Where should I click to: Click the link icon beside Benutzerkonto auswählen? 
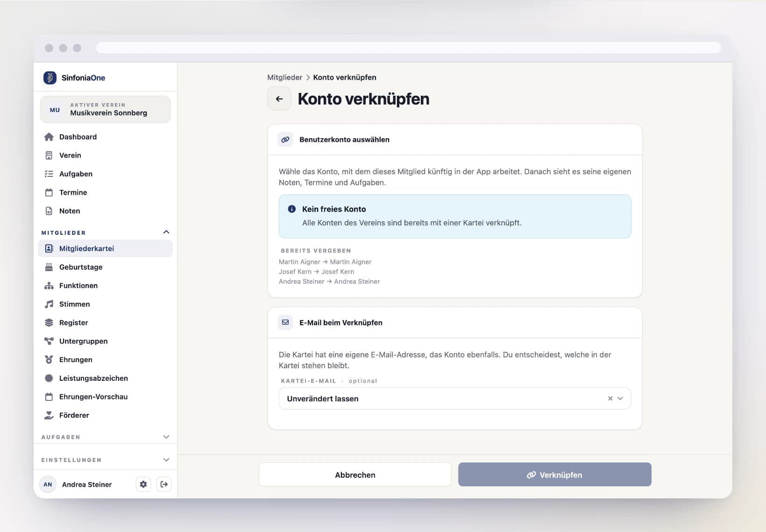coord(285,140)
